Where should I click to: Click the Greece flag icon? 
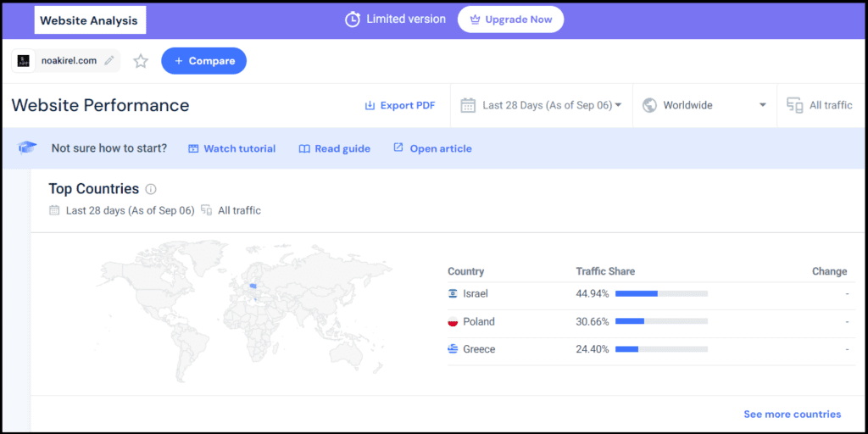coord(453,349)
